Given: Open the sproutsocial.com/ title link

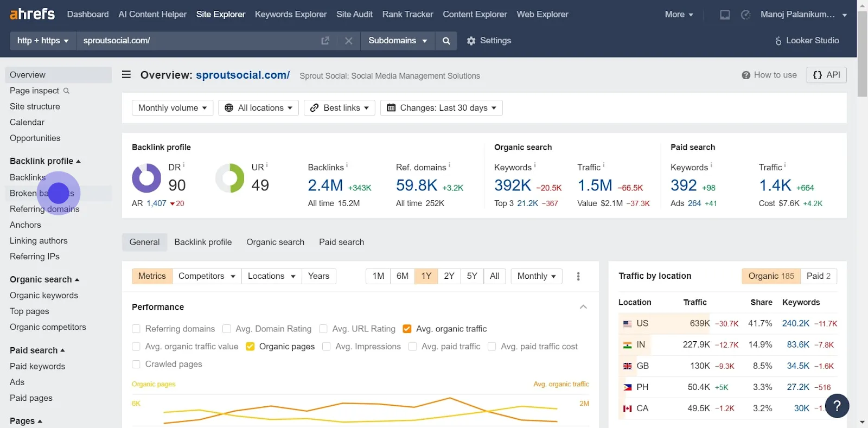Looking at the screenshot, I should (242, 75).
